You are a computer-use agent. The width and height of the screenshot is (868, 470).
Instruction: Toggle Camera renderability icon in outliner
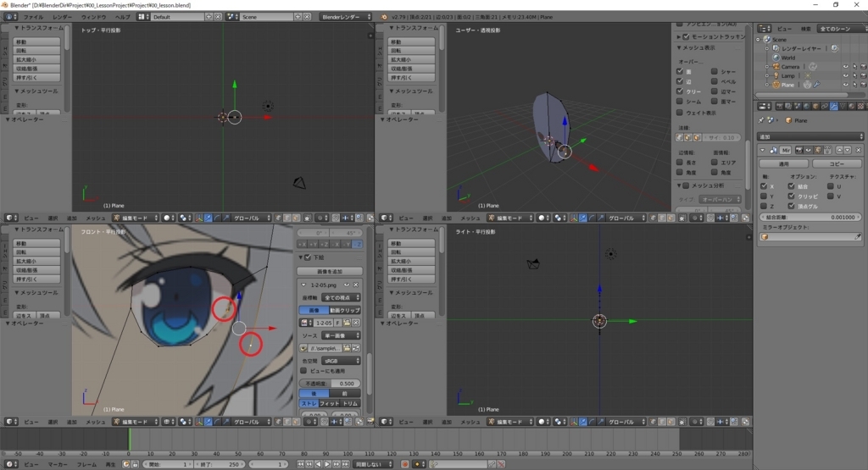pyautogui.click(x=864, y=66)
